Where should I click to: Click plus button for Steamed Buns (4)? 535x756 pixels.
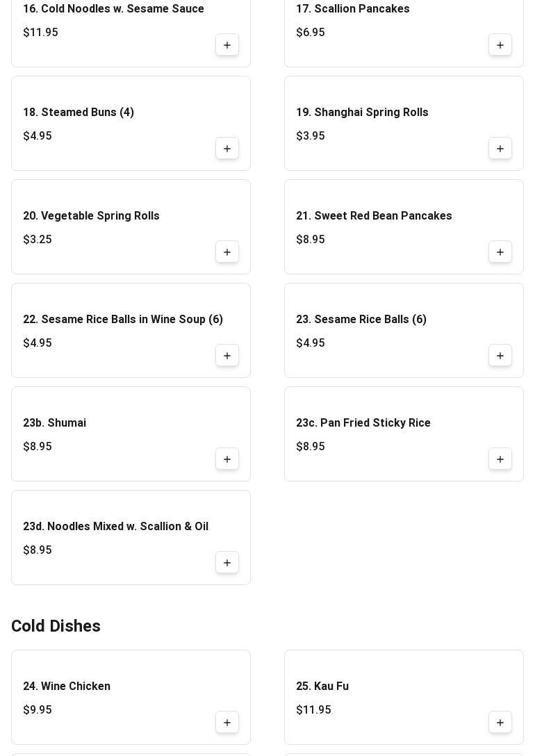pos(227,149)
